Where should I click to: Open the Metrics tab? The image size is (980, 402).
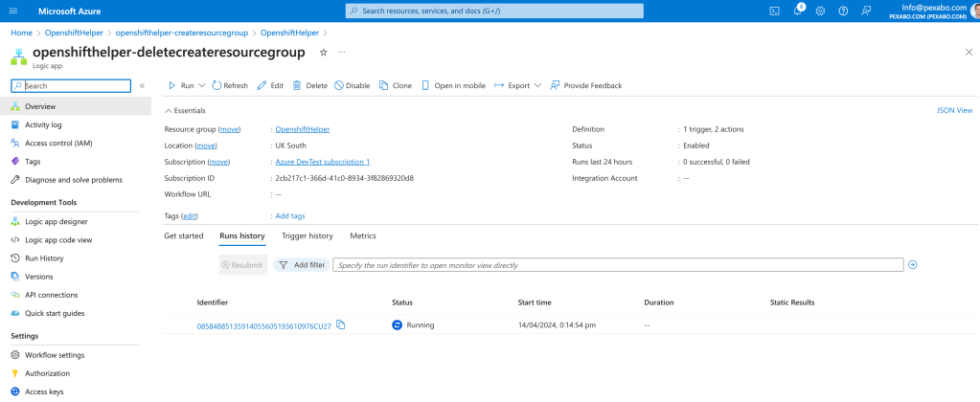click(x=362, y=236)
